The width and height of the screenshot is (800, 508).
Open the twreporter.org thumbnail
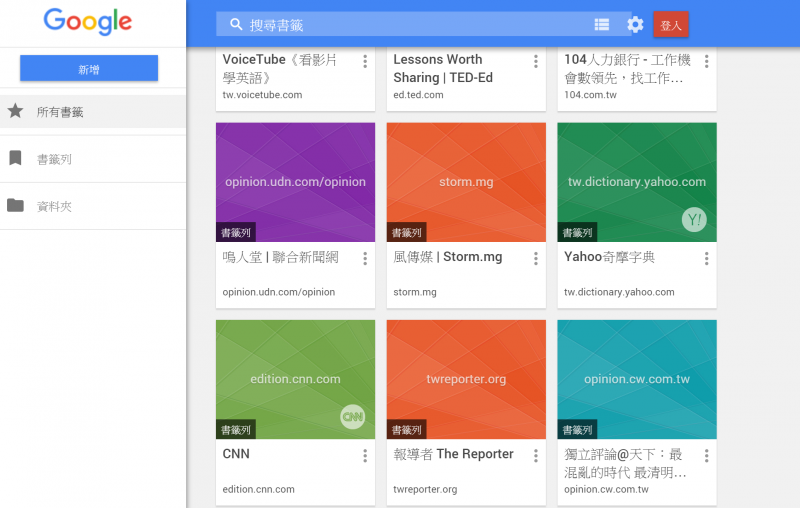coord(466,379)
